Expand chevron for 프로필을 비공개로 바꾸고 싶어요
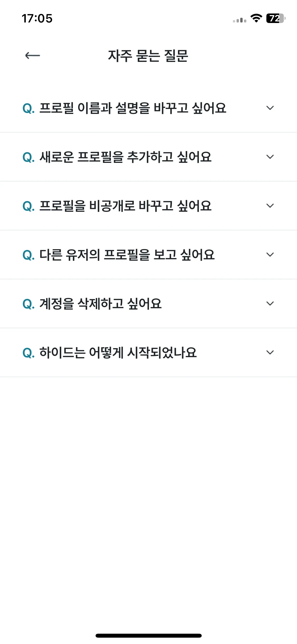297x644 pixels. click(270, 206)
